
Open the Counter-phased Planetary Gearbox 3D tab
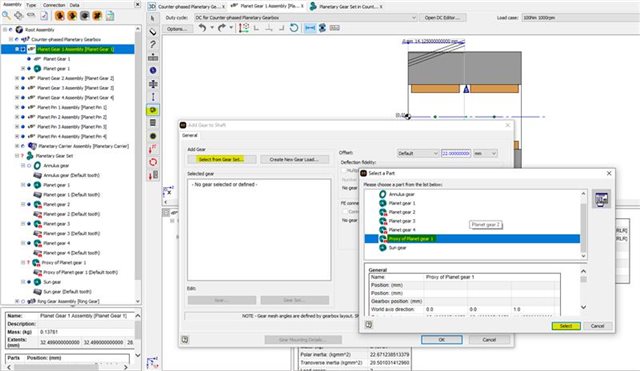[x=187, y=7]
